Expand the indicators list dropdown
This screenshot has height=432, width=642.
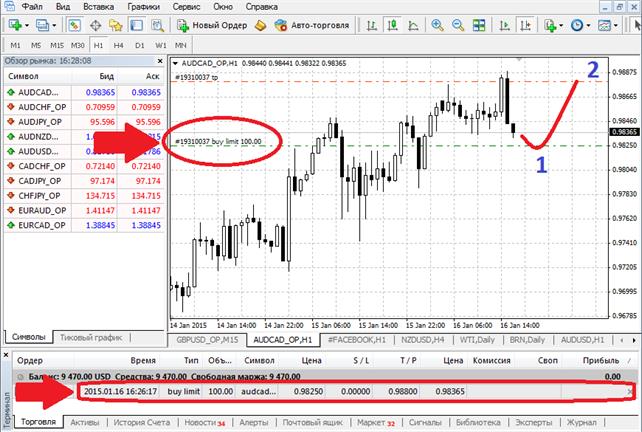click(x=562, y=25)
